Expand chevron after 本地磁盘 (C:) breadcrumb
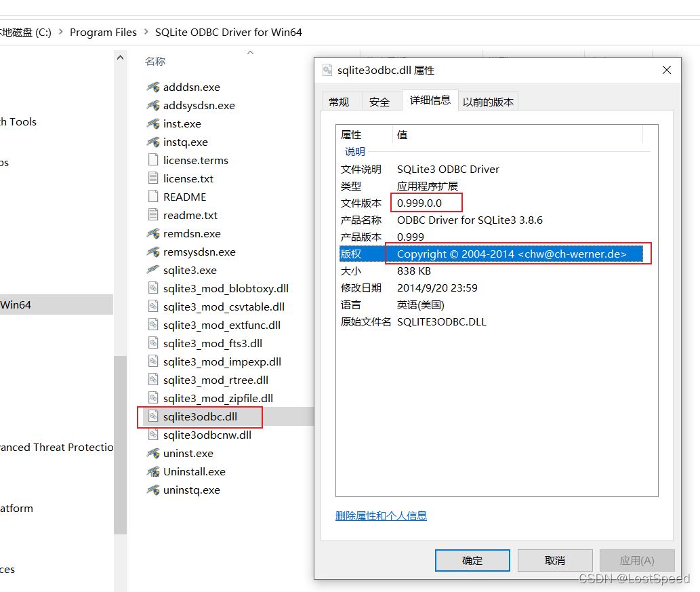700x592 pixels. [61, 32]
